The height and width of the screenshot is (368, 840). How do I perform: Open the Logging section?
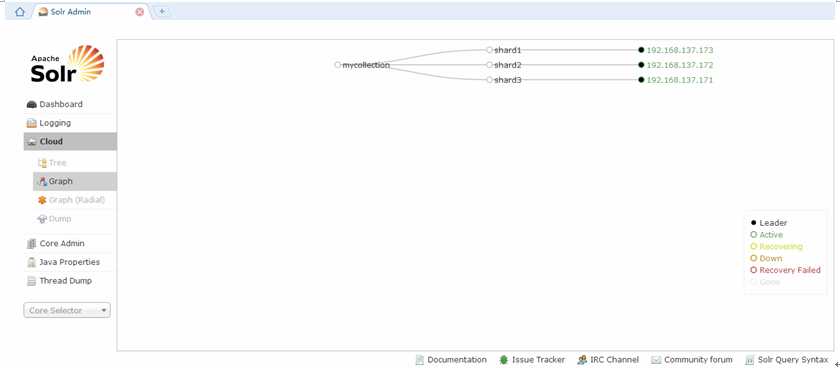click(55, 123)
